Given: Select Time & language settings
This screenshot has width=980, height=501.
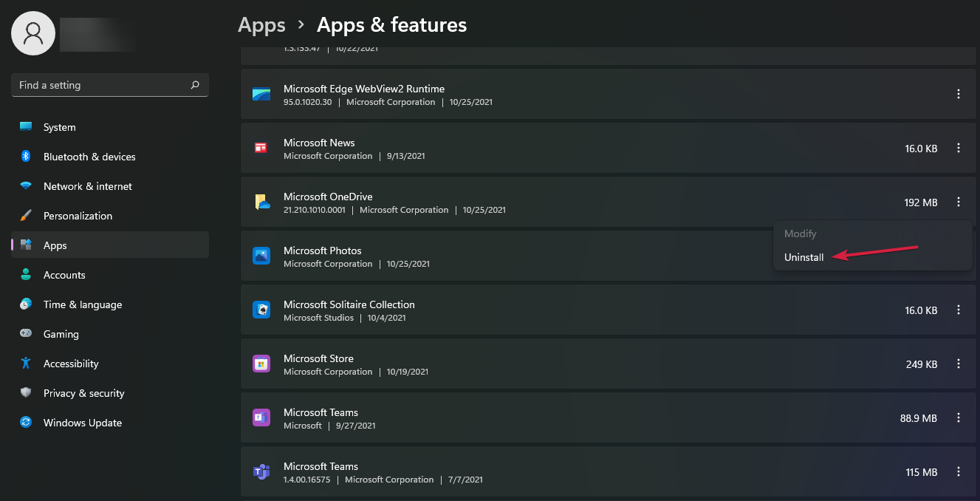Looking at the screenshot, I should (x=83, y=304).
